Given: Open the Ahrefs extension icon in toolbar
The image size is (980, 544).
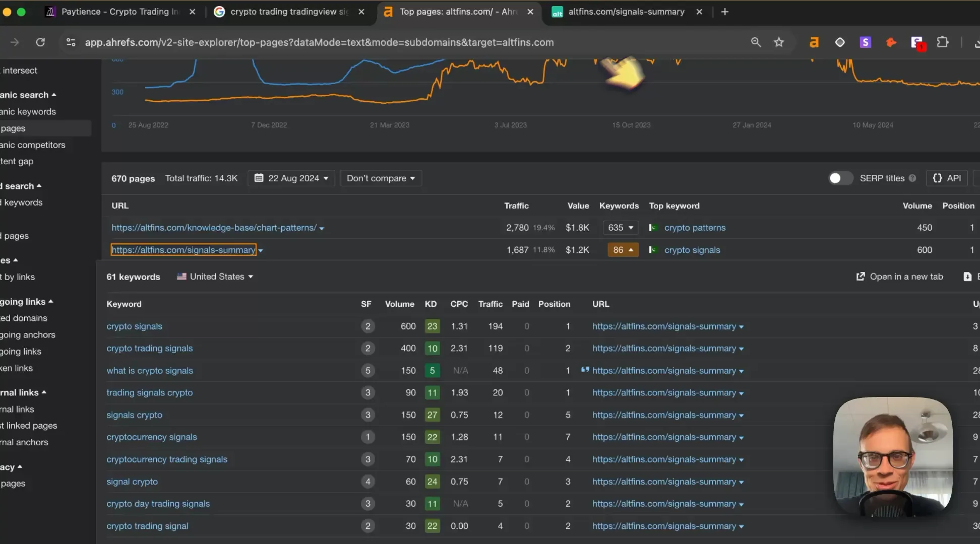Looking at the screenshot, I should click(x=814, y=42).
